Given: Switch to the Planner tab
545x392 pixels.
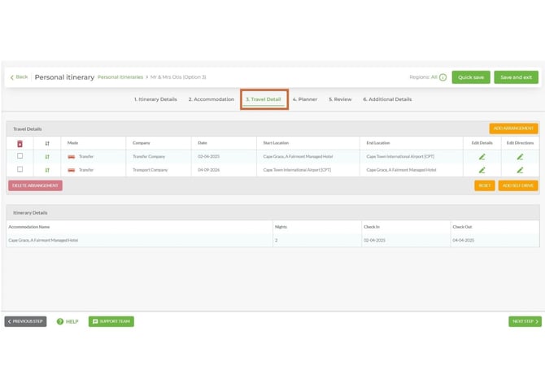Looking at the screenshot, I should point(305,99).
